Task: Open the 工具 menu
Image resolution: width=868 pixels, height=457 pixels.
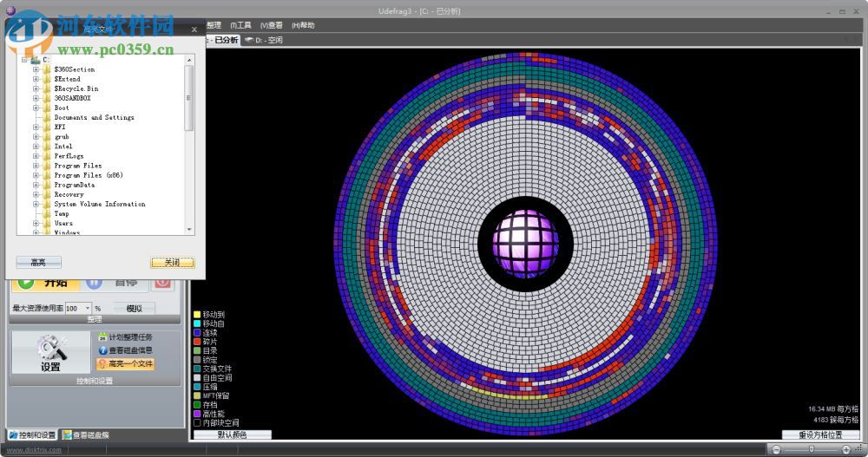Action: [240, 25]
